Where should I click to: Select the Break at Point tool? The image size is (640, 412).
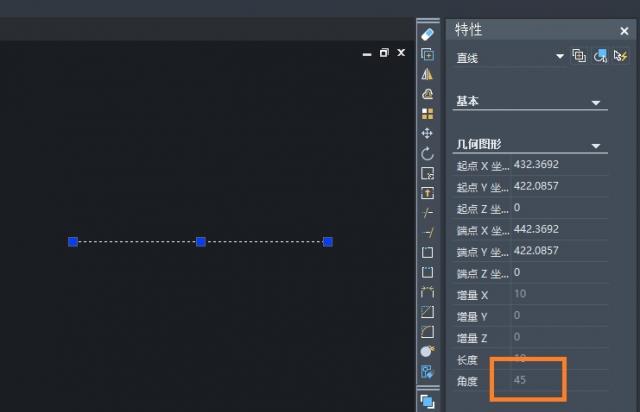[427, 252]
